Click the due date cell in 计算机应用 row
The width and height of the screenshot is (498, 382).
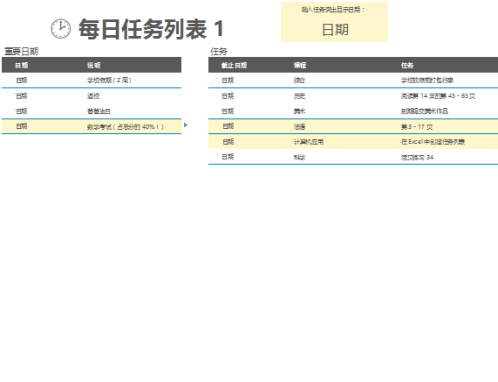click(x=228, y=142)
